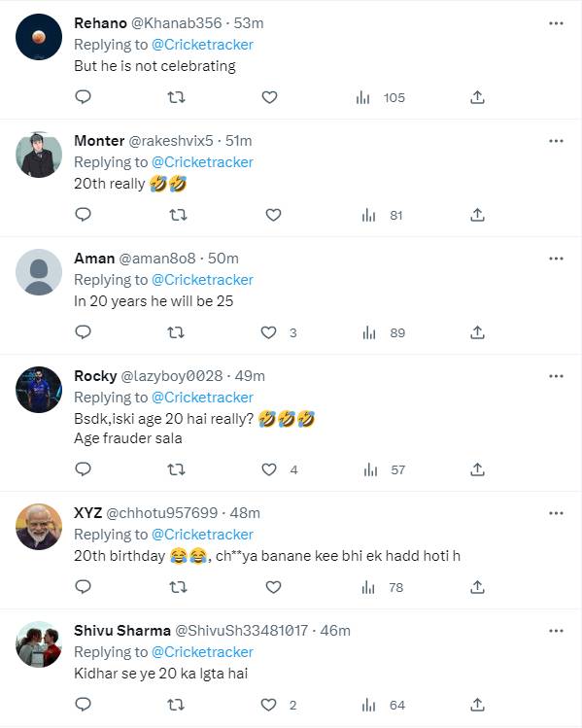Share Rocky's tweet via upload icon
Image resolution: width=582 pixels, height=728 pixels.
click(477, 469)
